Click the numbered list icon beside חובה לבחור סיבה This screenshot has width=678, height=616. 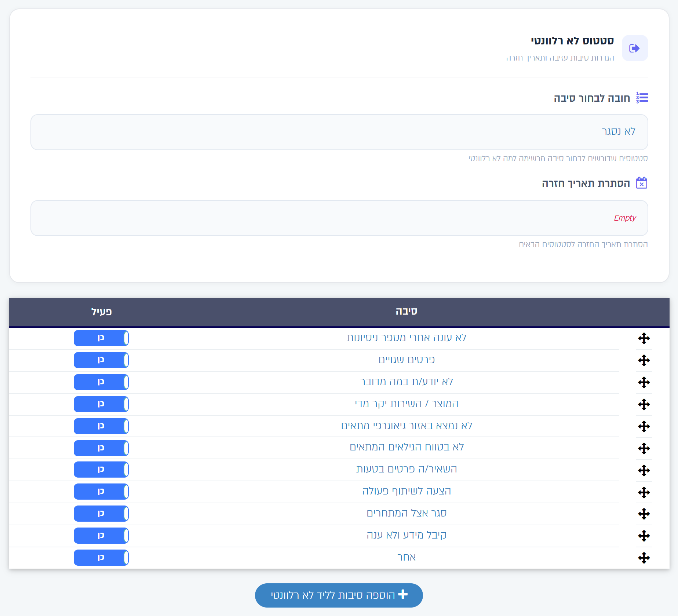click(642, 98)
